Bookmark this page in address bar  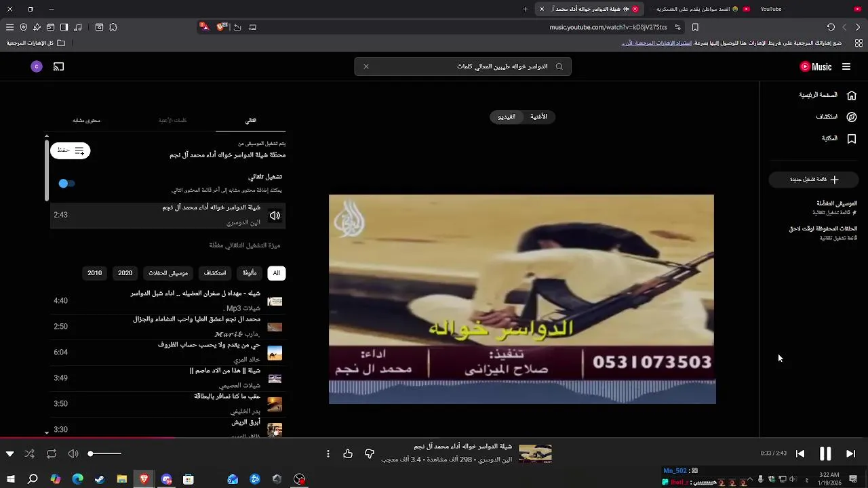click(695, 27)
